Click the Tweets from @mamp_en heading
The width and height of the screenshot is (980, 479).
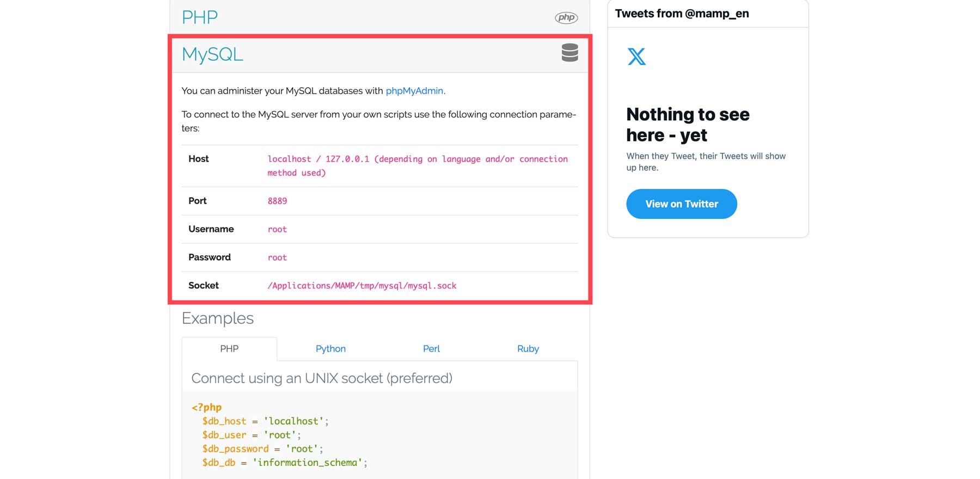[682, 14]
